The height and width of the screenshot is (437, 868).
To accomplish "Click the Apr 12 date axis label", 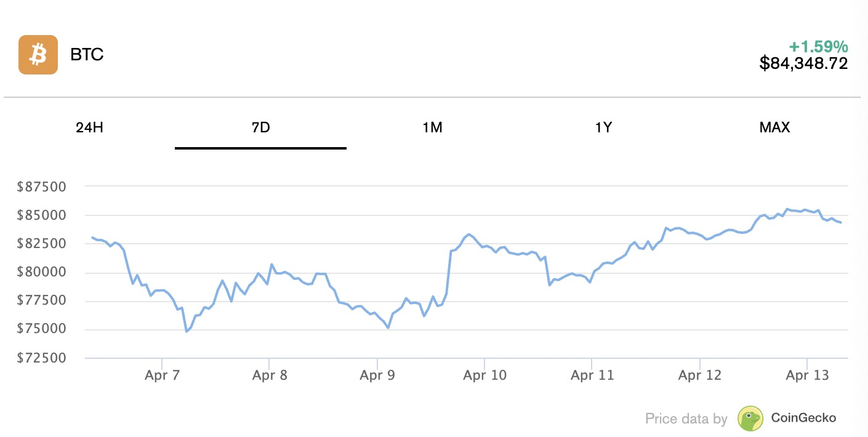I will tap(700, 375).
